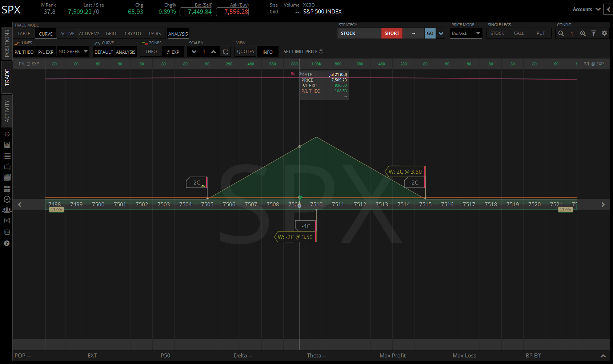Switch to the ACTIVE V2 tab

[89, 34]
